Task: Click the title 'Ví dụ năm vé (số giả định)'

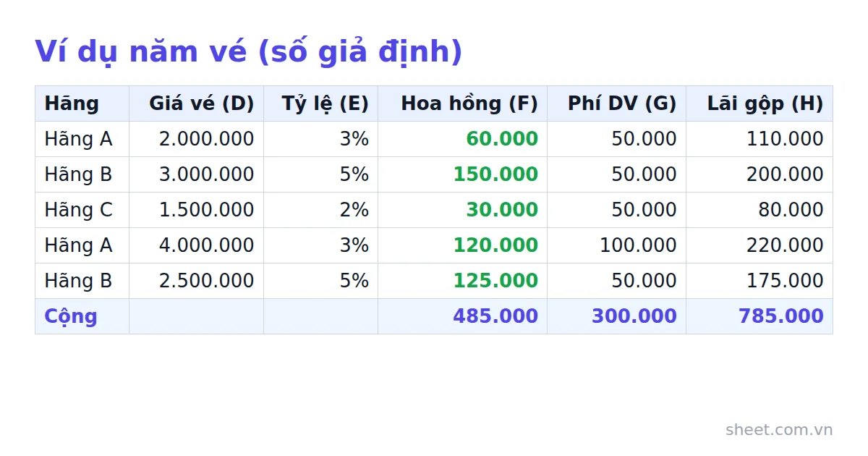Action: coord(248,52)
